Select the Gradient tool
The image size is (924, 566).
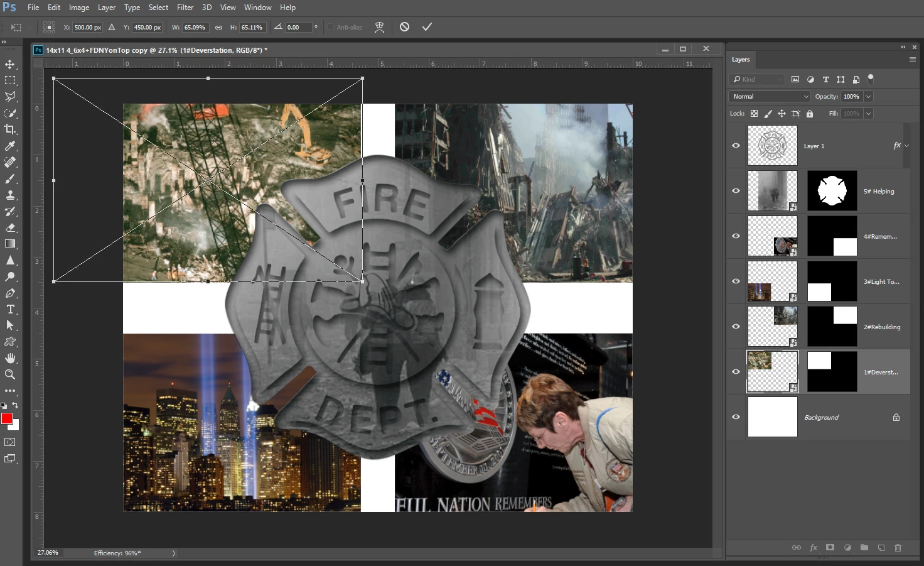point(10,244)
